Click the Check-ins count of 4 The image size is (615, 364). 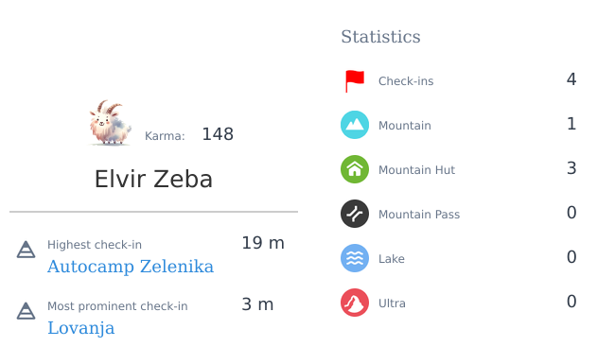[x=571, y=79]
